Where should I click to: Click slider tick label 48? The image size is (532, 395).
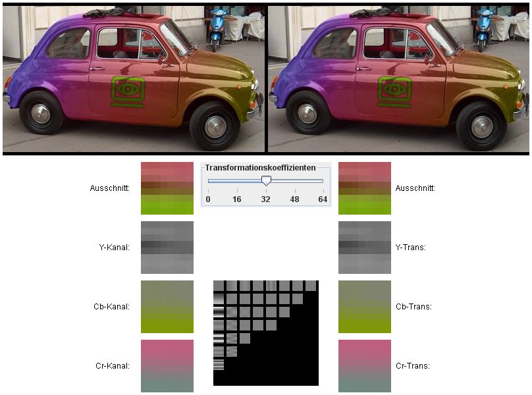point(294,199)
